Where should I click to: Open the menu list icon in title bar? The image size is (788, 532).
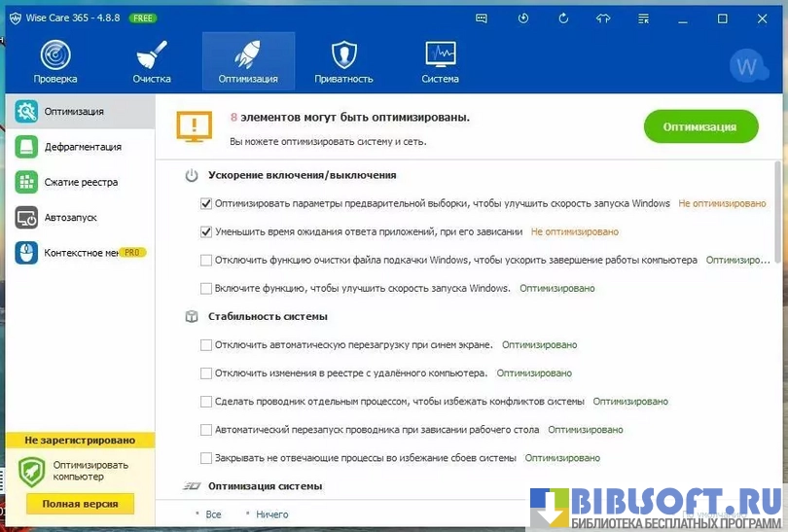643,18
